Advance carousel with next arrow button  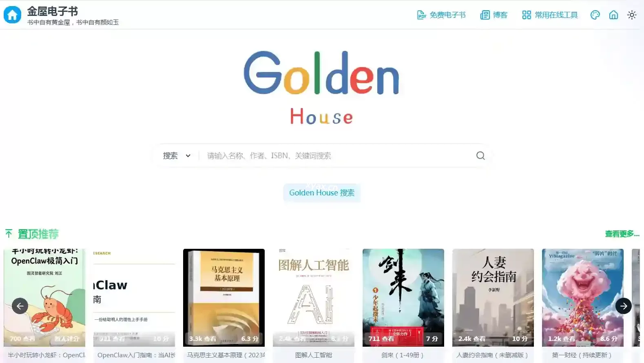tap(623, 306)
